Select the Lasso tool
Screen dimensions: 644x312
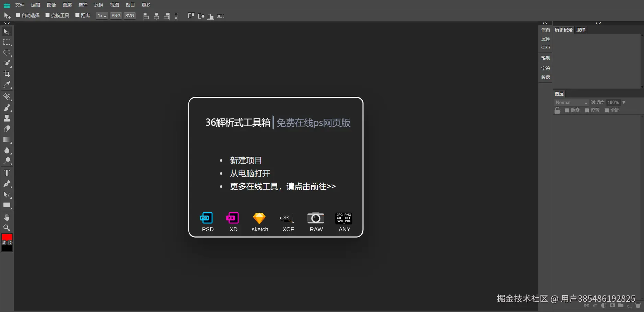(7, 53)
